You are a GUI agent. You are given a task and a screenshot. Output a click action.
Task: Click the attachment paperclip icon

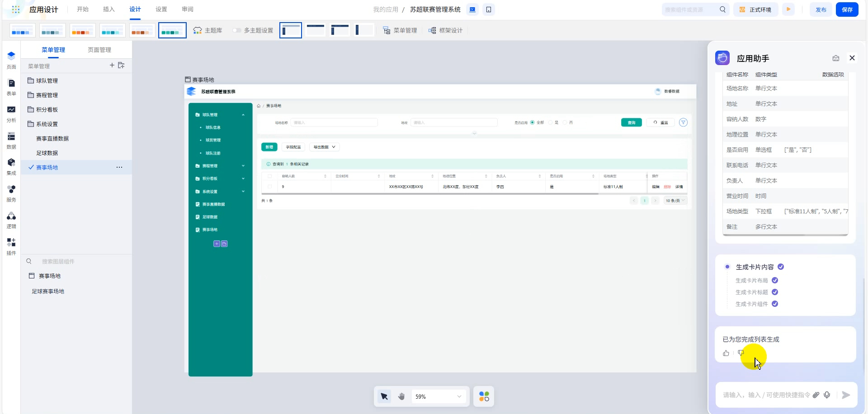[x=816, y=395]
